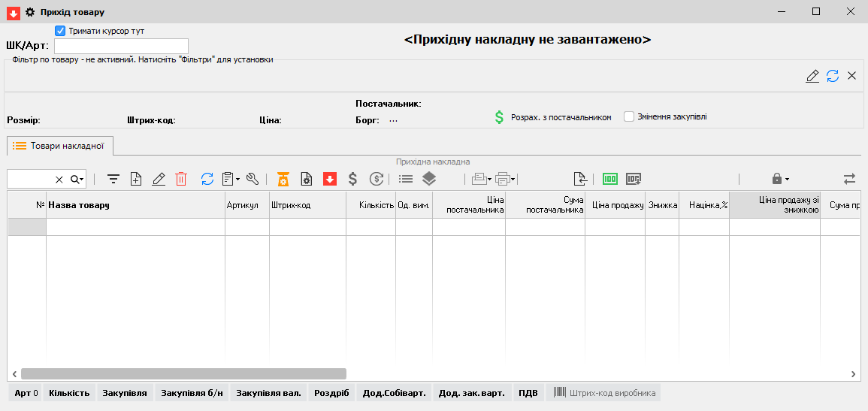Screen dimensions: 868x411
Task: Click 'Розрах. з постачальником' button
Action: [552, 117]
